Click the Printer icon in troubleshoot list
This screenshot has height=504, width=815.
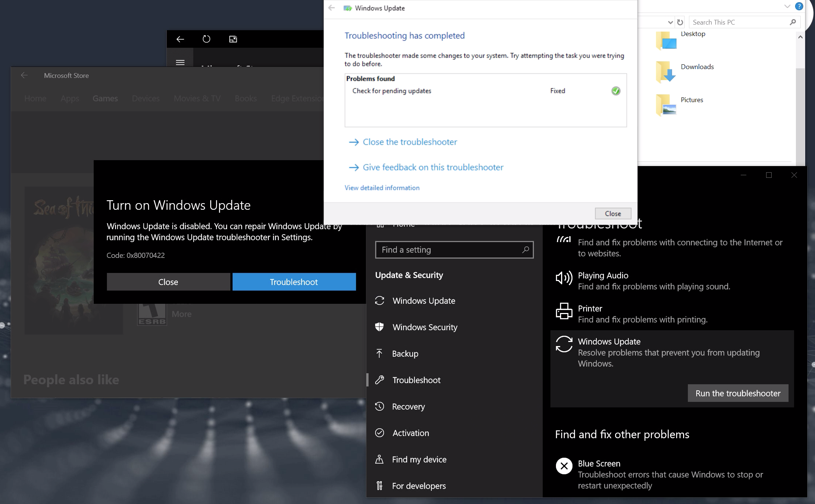[x=564, y=311]
